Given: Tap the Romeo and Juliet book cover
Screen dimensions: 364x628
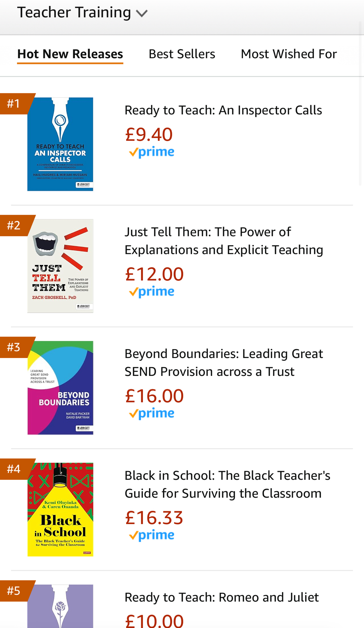Looking at the screenshot, I should [60, 606].
